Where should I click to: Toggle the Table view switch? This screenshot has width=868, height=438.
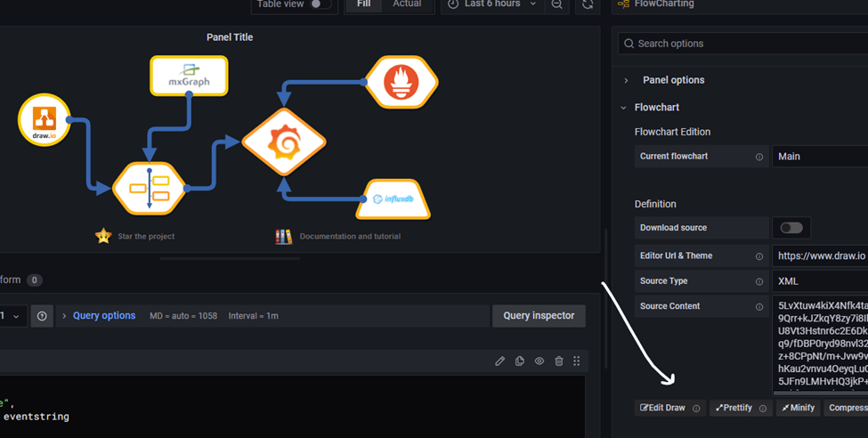[x=320, y=4]
